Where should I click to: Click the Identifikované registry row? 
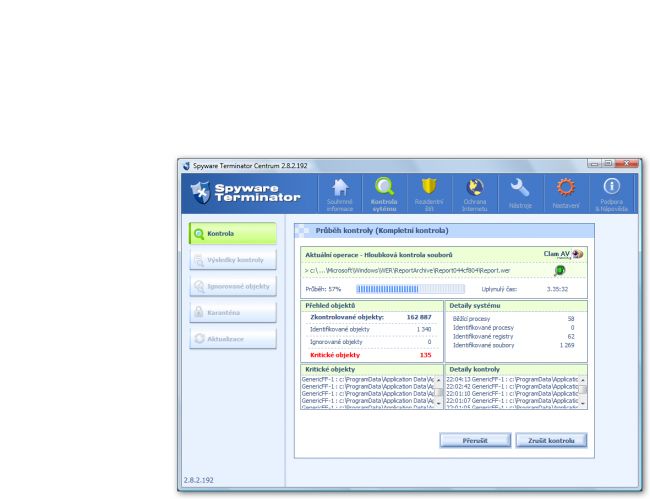click(514, 336)
